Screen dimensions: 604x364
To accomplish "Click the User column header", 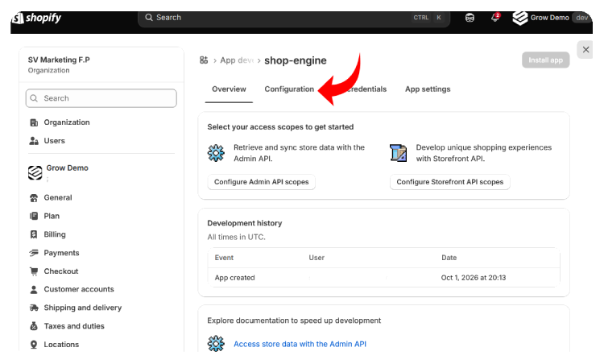I will 316,258.
